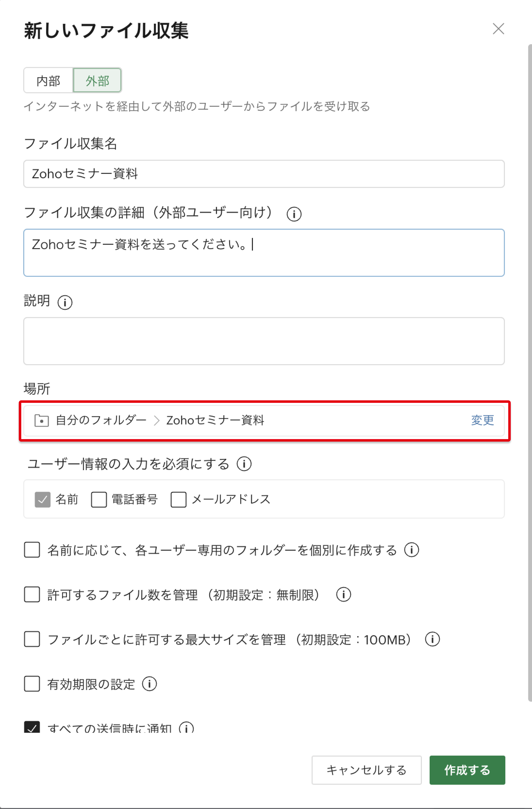Select the 外部 tab
Viewport: 532px width, 809px height.
click(x=97, y=80)
